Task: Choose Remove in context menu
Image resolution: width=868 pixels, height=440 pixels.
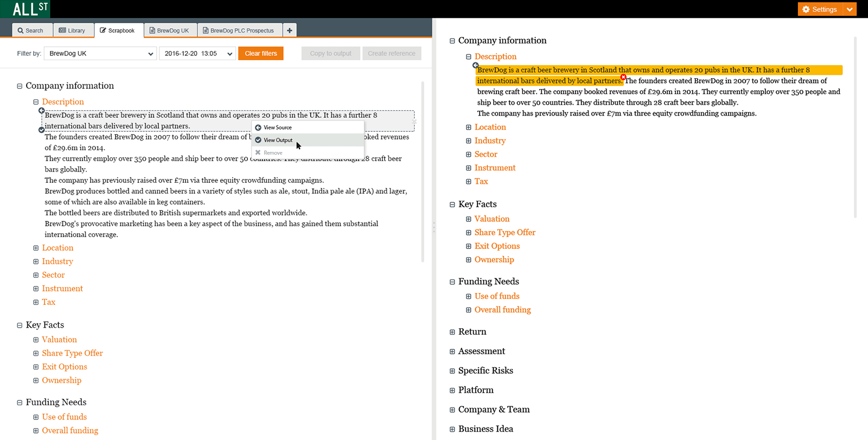Action: coord(308,152)
